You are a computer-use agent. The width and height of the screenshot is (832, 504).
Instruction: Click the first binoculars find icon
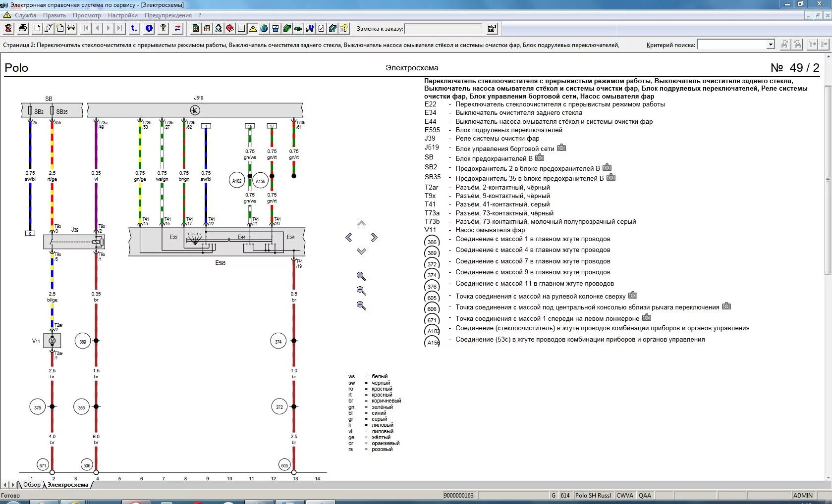[784, 45]
